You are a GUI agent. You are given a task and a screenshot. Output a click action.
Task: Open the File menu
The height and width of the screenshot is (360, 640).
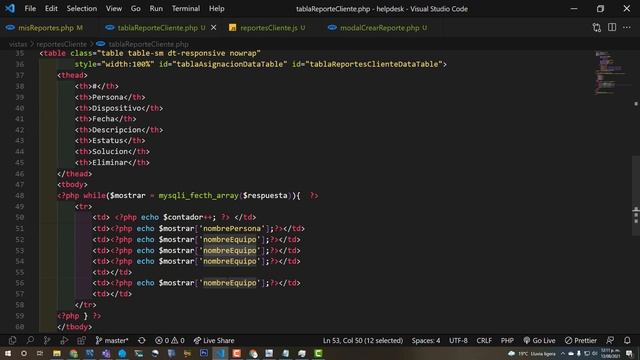30,9
